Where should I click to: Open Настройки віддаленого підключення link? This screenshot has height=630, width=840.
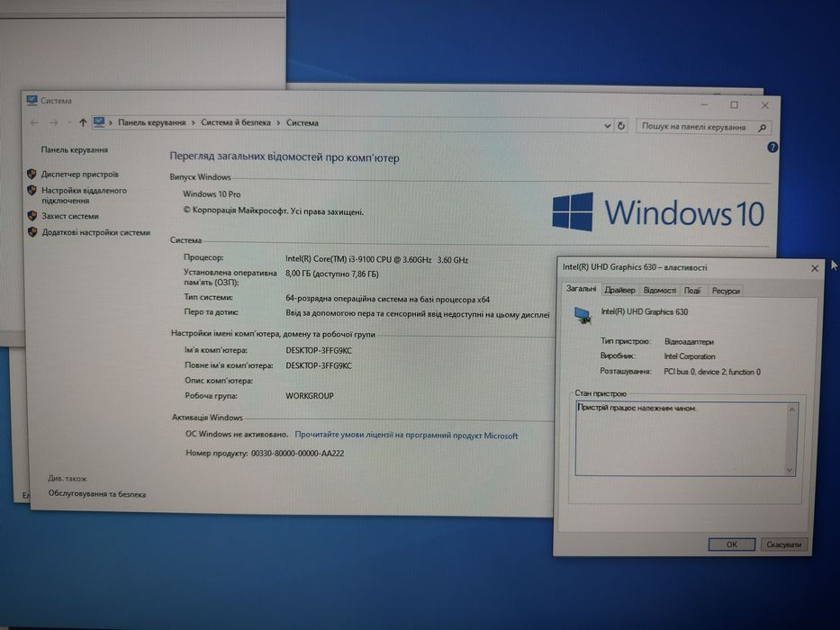(x=84, y=195)
